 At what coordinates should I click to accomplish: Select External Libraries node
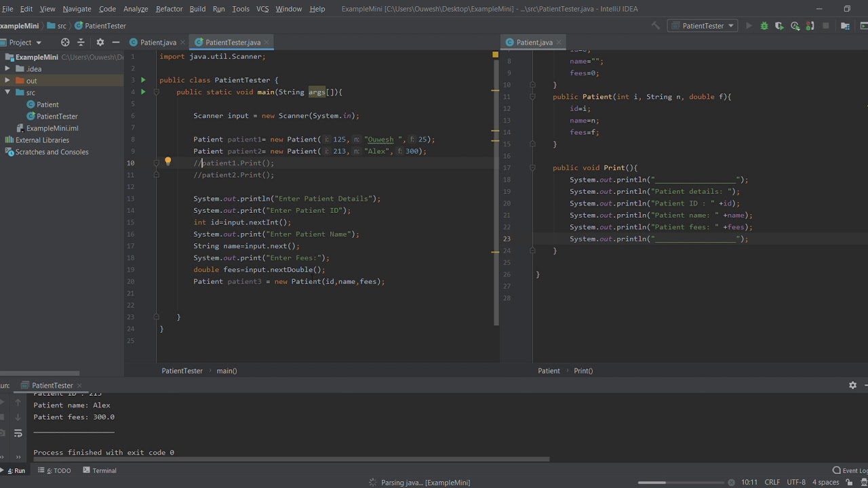pyautogui.click(x=37, y=140)
